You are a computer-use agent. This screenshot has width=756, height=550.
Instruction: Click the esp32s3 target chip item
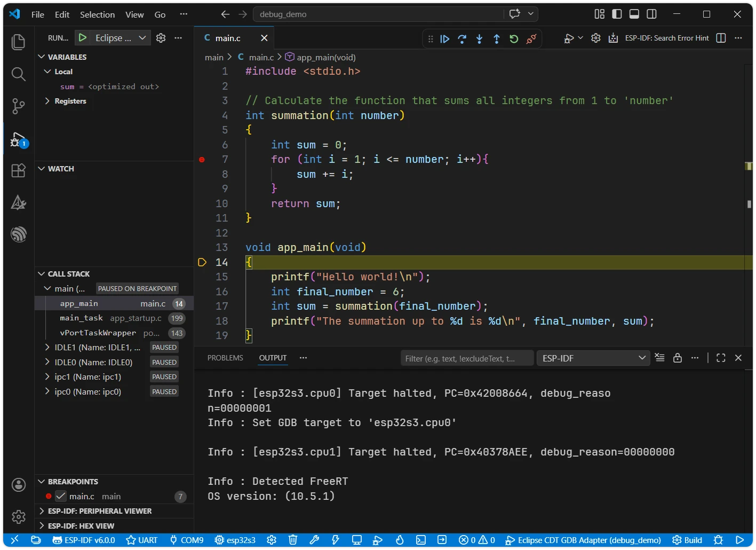pos(235,540)
